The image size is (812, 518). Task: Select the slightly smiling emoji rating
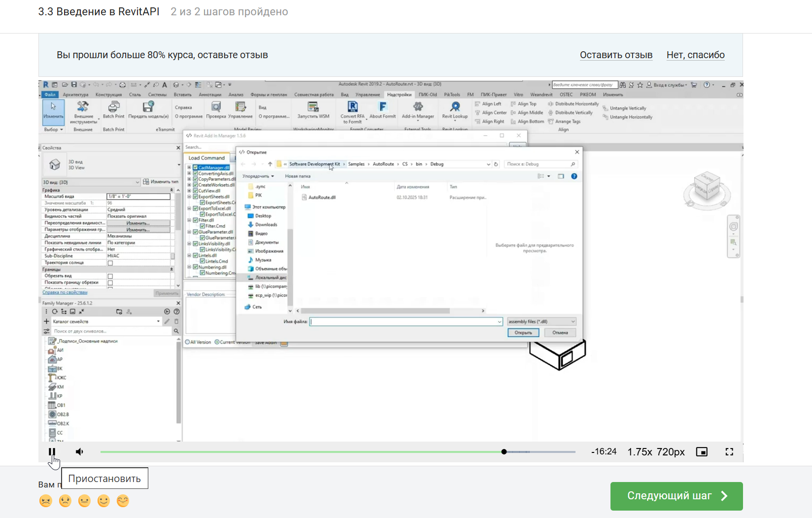coord(103,501)
